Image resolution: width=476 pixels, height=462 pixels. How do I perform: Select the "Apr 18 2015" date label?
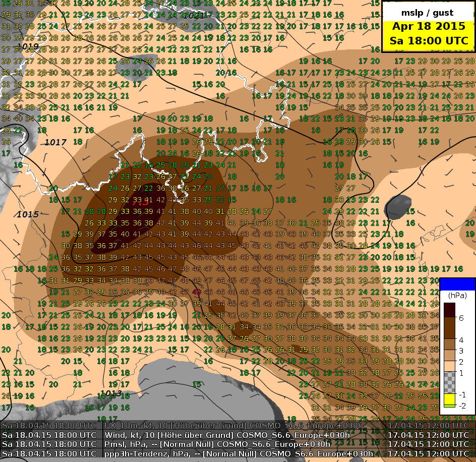(x=429, y=26)
